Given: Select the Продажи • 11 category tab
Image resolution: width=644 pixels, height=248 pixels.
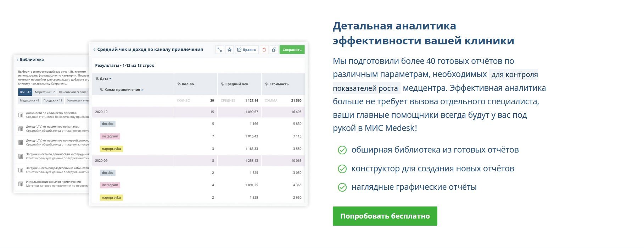Looking at the screenshot, I should pos(52,101).
